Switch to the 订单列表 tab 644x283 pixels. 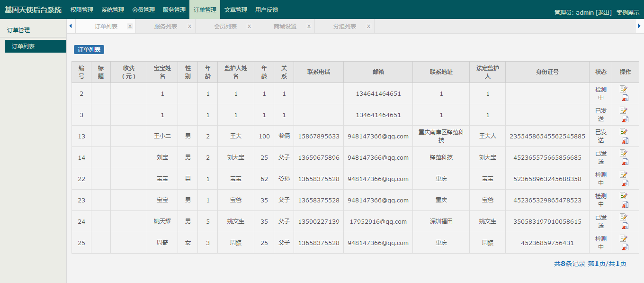[x=106, y=27]
